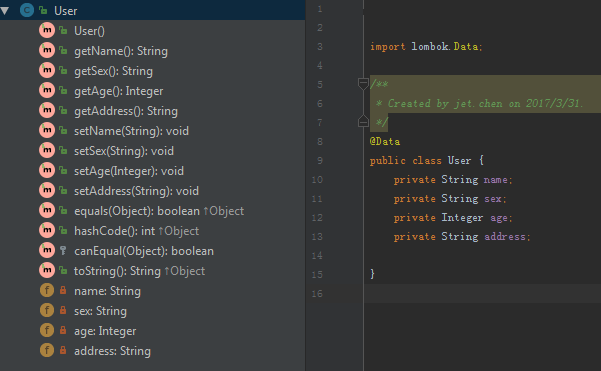Click method icon for setAge(Integer)
This screenshot has width=601, height=371.
tap(47, 170)
